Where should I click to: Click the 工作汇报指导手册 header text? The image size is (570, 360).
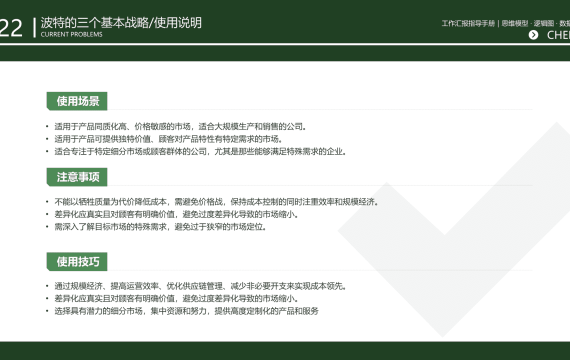(x=468, y=24)
